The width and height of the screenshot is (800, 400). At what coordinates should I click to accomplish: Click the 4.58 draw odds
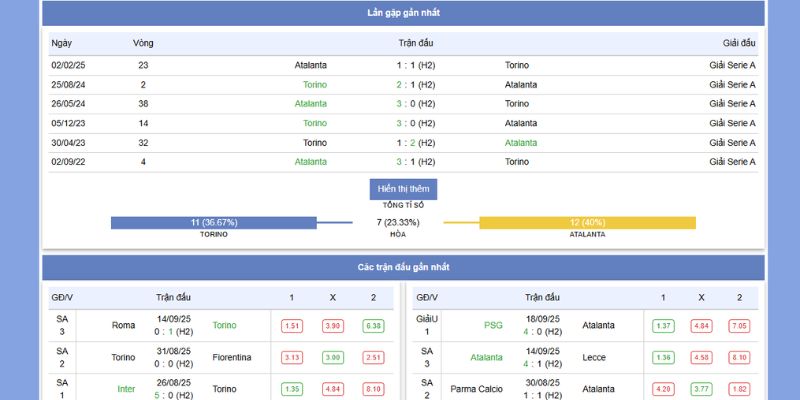(x=701, y=358)
